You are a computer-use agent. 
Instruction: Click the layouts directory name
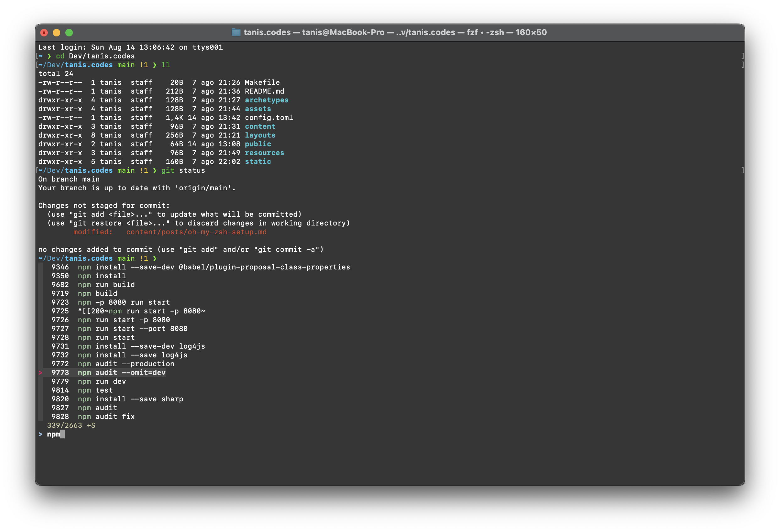click(x=260, y=135)
